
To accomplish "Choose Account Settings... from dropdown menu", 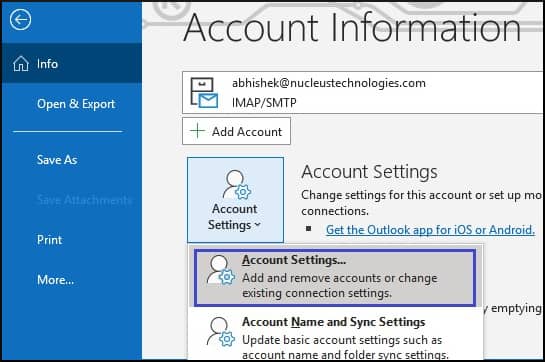I will click(x=335, y=277).
